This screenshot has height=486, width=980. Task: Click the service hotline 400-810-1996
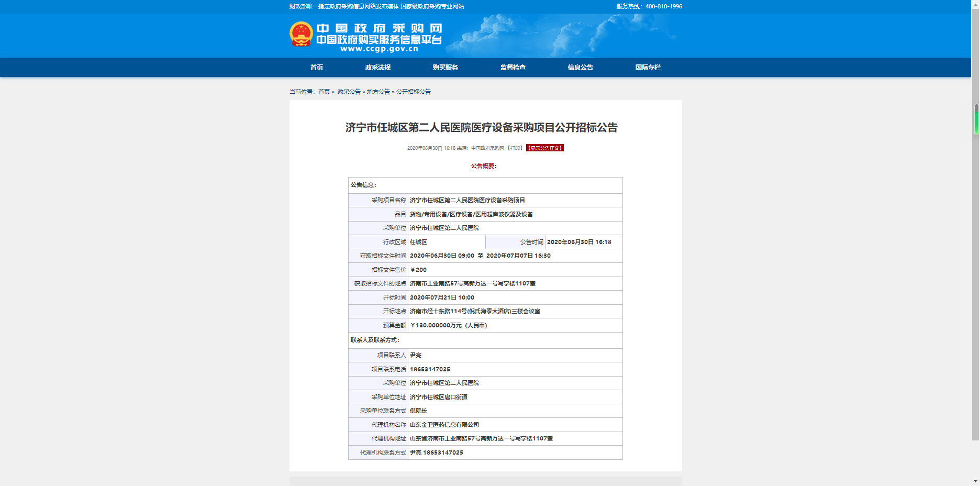pos(664,6)
